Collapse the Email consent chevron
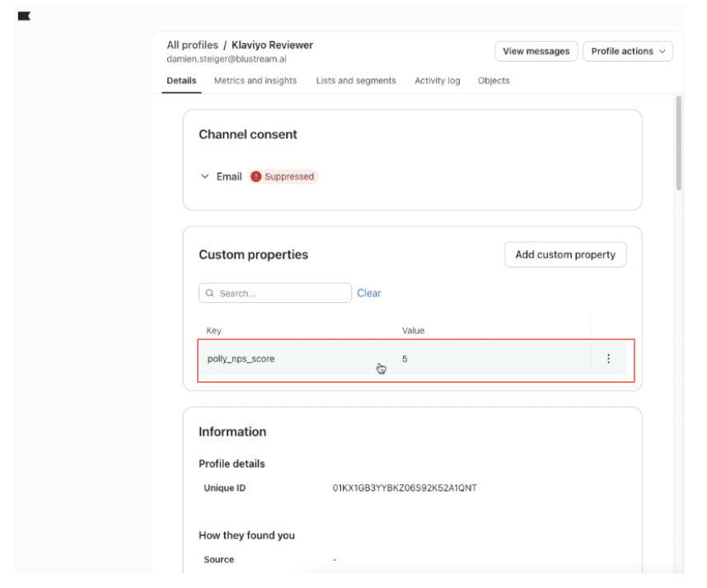The image size is (707, 588). point(204,176)
